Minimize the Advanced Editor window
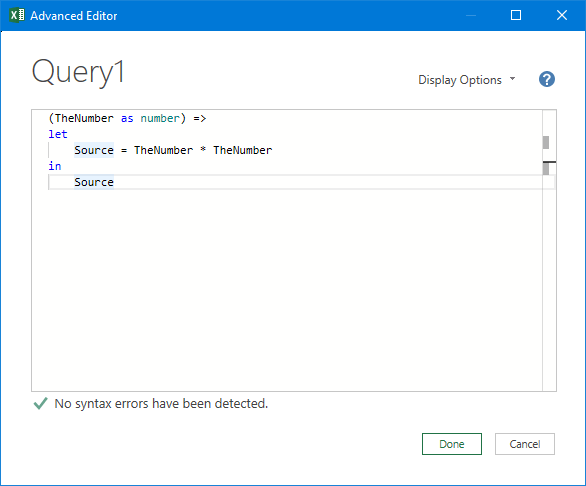Image resolution: width=586 pixels, height=486 pixels. click(471, 15)
